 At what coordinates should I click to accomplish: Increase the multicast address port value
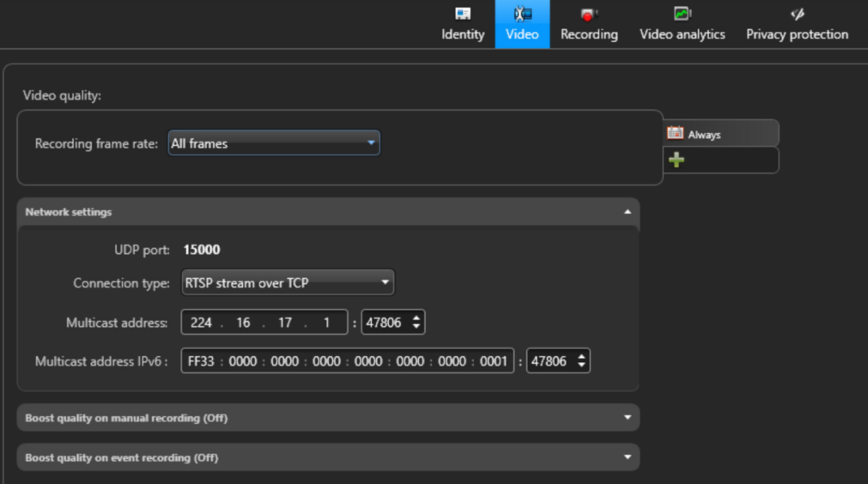(x=417, y=318)
